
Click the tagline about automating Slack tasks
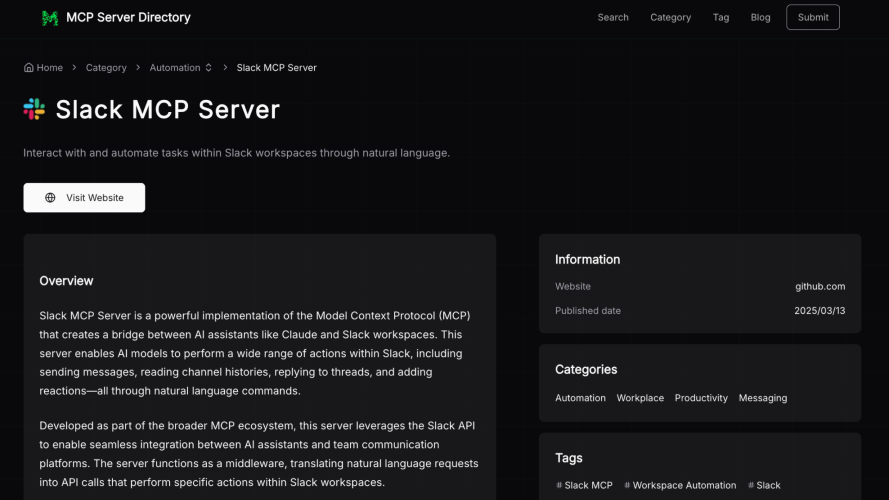[x=236, y=153]
